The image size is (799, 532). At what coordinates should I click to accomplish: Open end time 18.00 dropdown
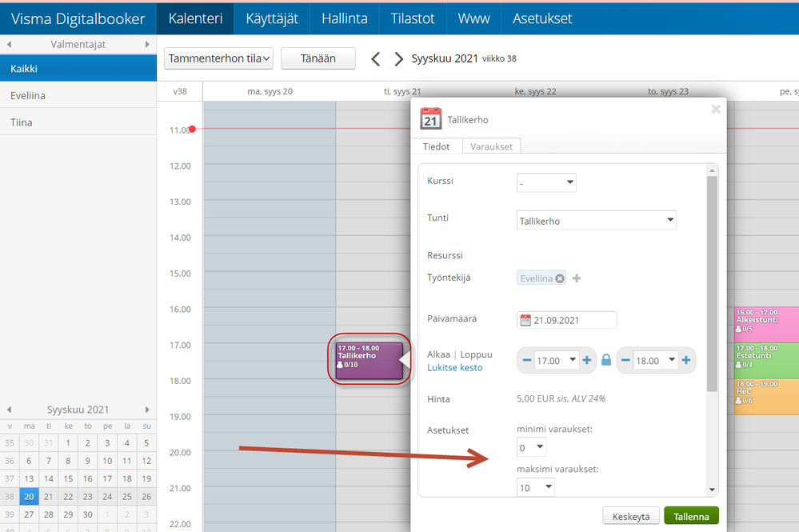point(655,360)
